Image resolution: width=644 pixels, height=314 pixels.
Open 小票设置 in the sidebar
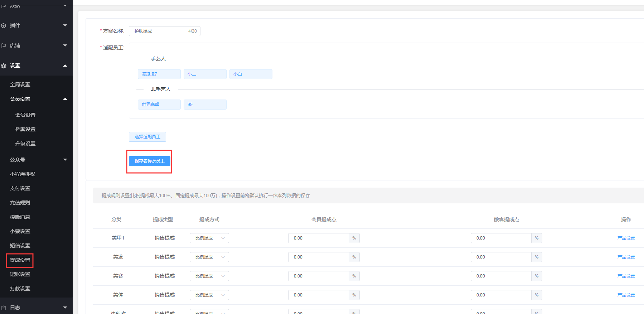[20, 231]
